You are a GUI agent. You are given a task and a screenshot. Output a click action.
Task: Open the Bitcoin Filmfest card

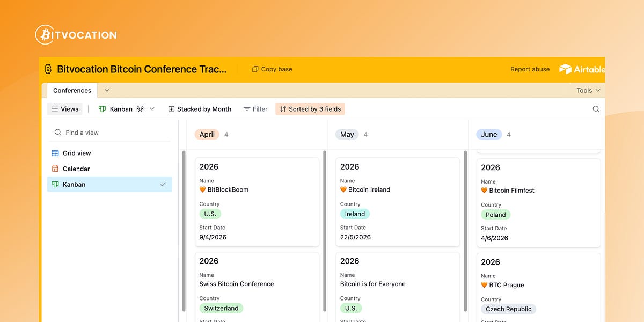point(538,203)
